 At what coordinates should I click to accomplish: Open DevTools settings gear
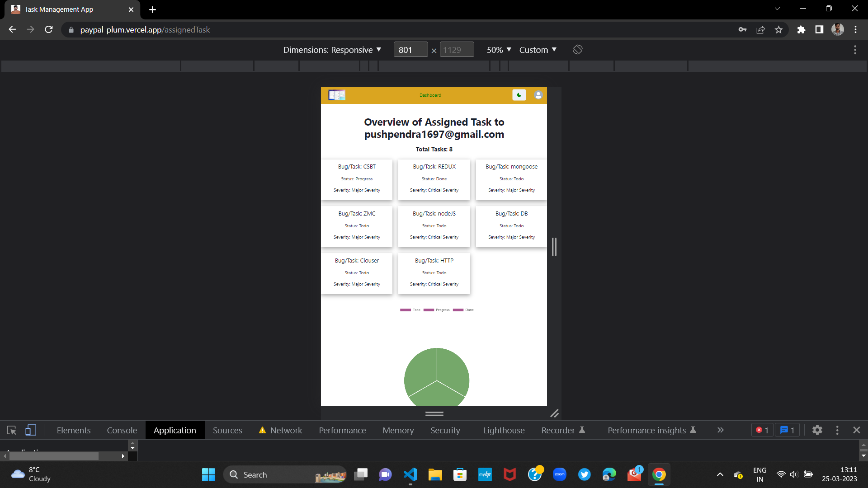click(817, 430)
